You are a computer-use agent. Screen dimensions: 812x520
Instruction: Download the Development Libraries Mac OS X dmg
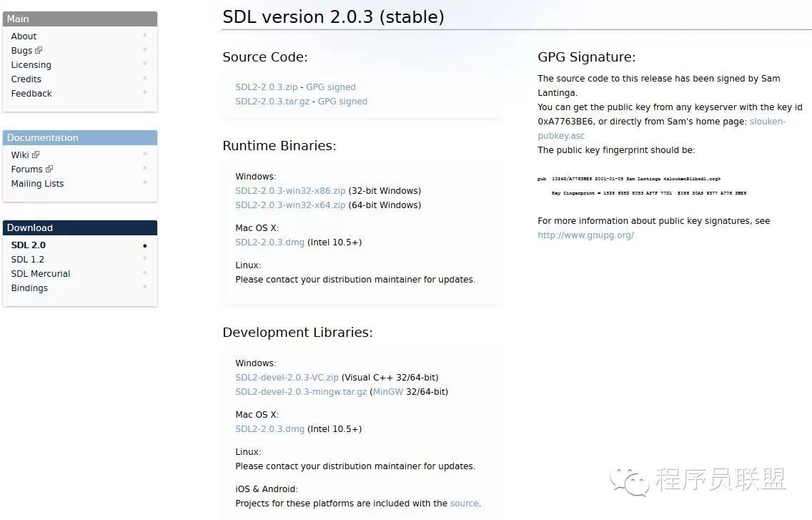pos(269,429)
